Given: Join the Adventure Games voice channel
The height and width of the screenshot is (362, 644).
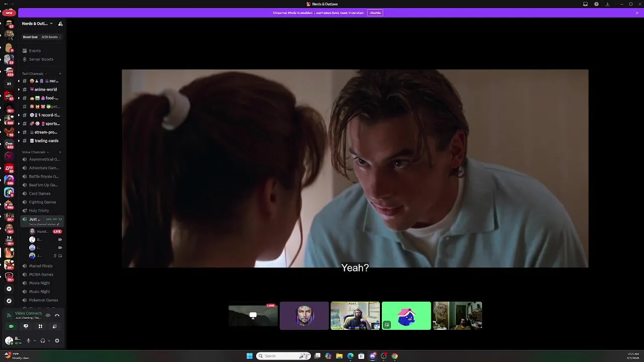Looking at the screenshot, I should pos(42,168).
